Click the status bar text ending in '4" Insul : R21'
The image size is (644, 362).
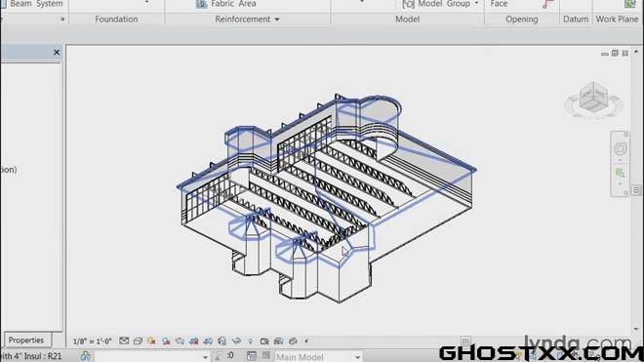click(x=31, y=356)
